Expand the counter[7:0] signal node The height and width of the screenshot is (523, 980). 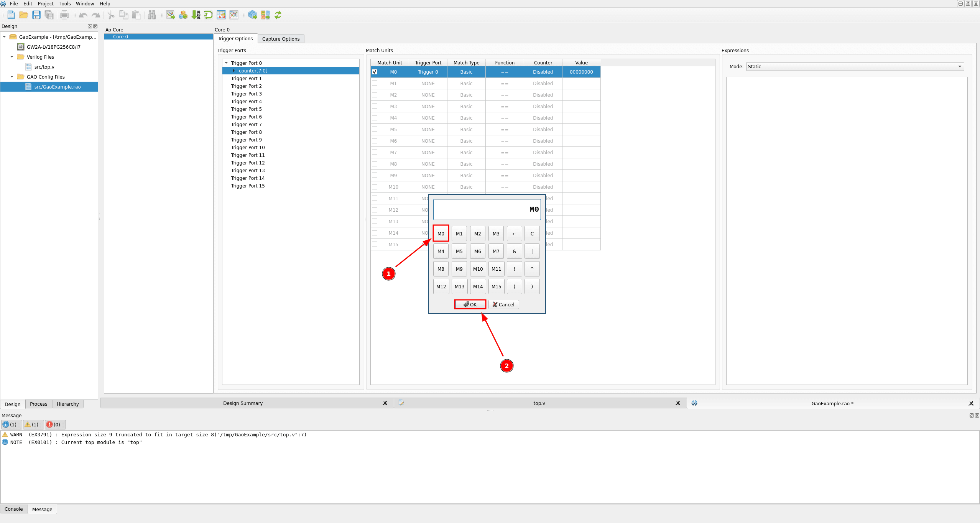click(234, 71)
